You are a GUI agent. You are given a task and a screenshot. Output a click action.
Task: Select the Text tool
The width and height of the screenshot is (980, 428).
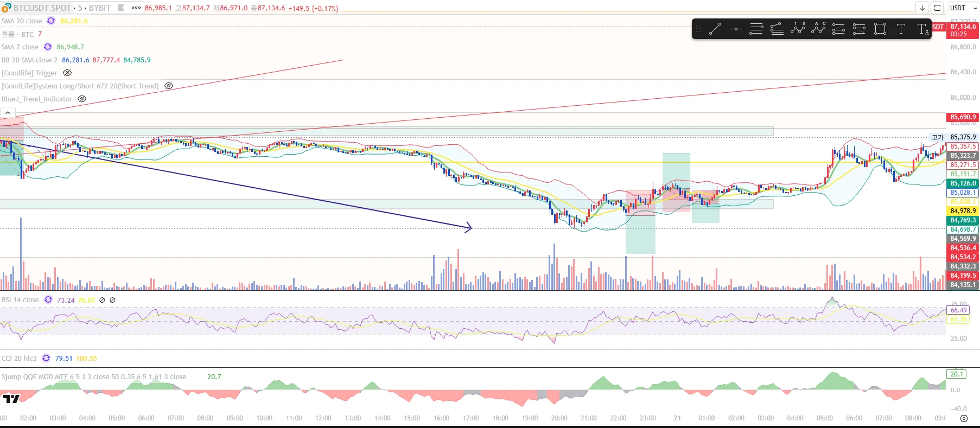point(901,29)
